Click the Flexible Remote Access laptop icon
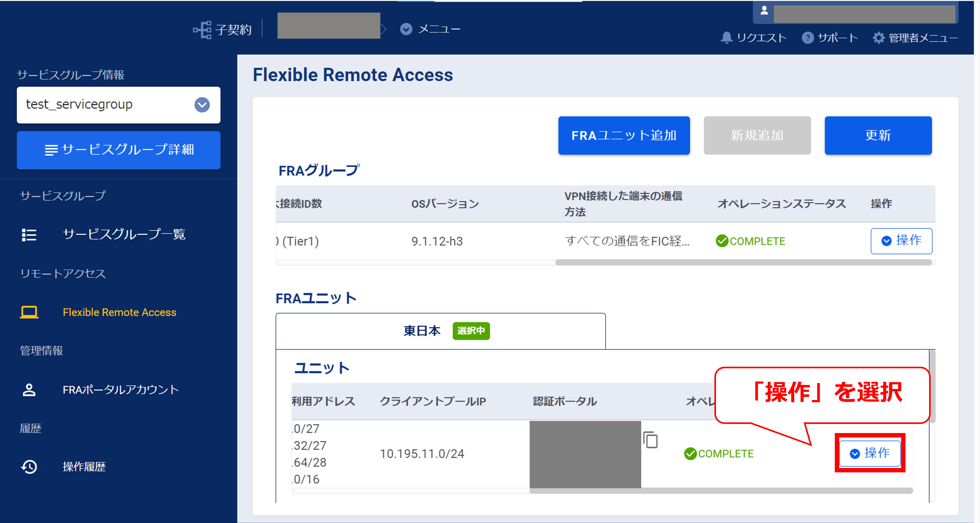Screen dimensions: 980x523 29,312
